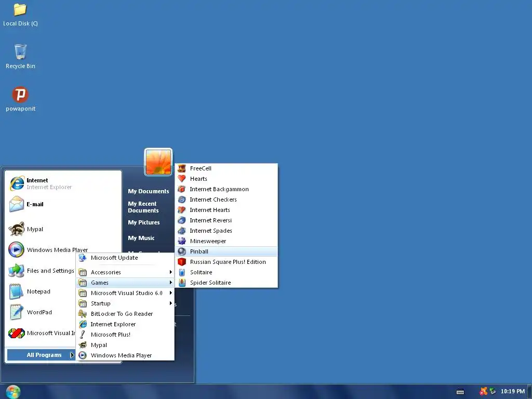The height and width of the screenshot is (399, 532).
Task: Open the E-mail envelope shortcut
Action: click(x=63, y=204)
